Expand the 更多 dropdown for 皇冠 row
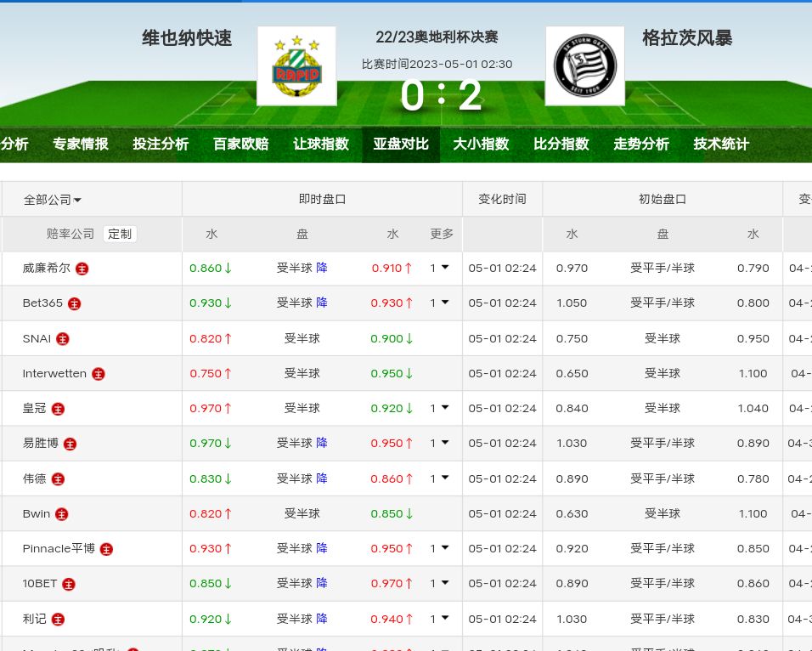812x651 pixels. coord(439,408)
